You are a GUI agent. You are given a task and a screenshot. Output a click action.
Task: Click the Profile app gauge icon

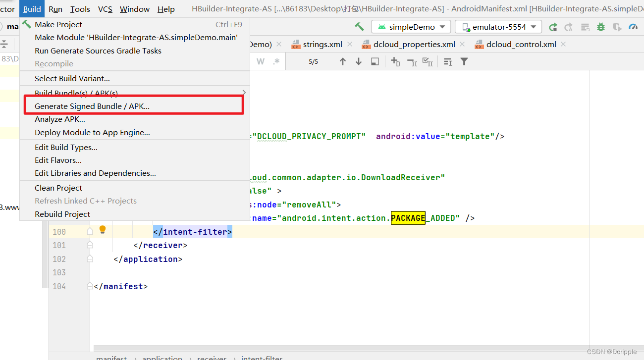633,27
